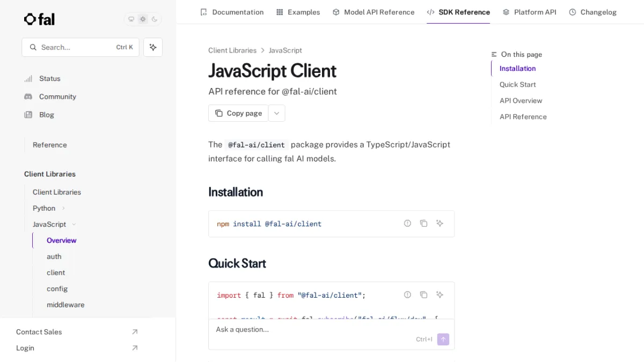This screenshot has width=644, height=362.
Task: Report issue icon on import code block
Action: click(407, 294)
